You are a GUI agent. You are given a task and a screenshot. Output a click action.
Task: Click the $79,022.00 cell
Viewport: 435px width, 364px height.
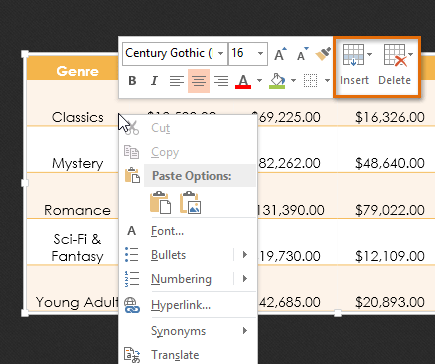tap(390, 210)
